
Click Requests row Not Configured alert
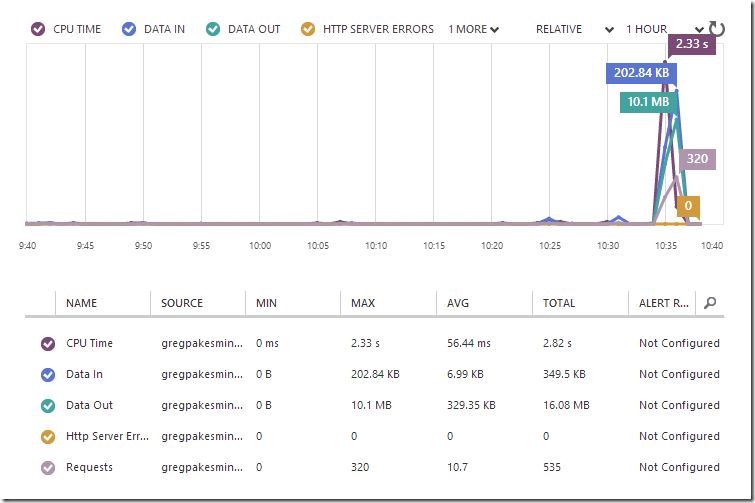679,467
